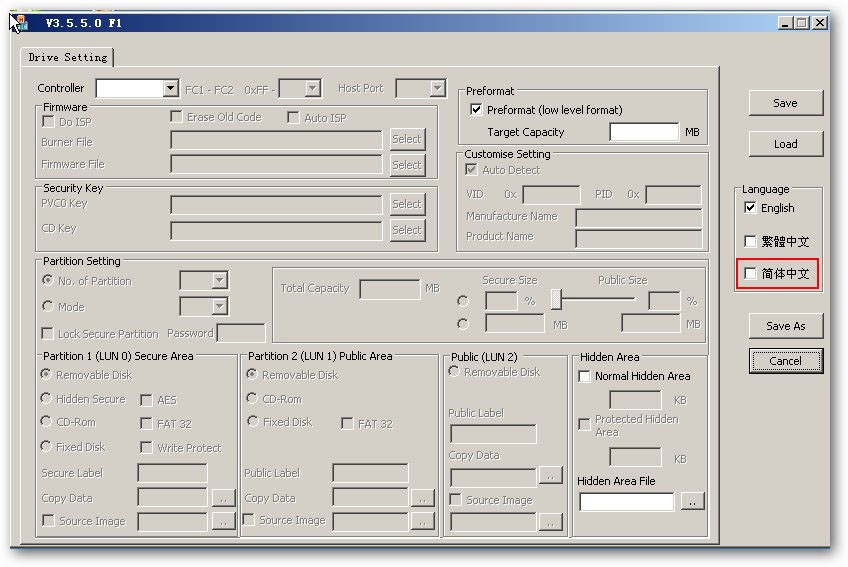Viewport: 848px width, 567px height.
Task: Toggle the Preformat (low level format) checkbox
Action: (476, 110)
